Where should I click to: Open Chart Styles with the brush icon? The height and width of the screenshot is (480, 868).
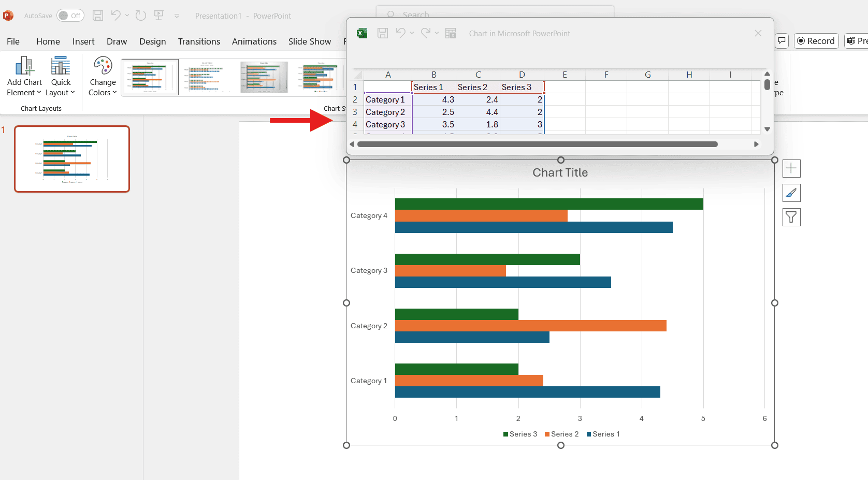[x=791, y=193]
